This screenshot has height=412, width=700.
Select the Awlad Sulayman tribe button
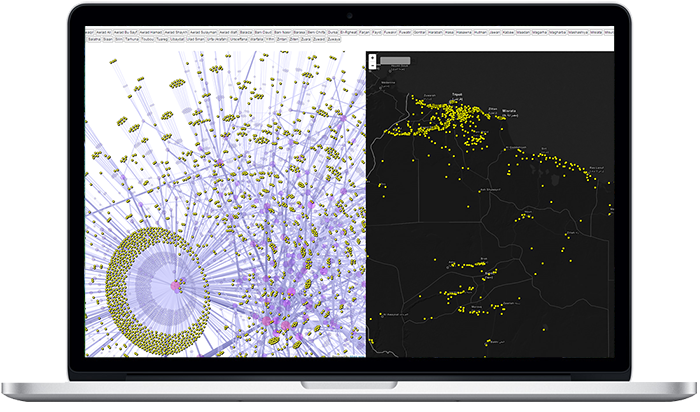[203, 33]
